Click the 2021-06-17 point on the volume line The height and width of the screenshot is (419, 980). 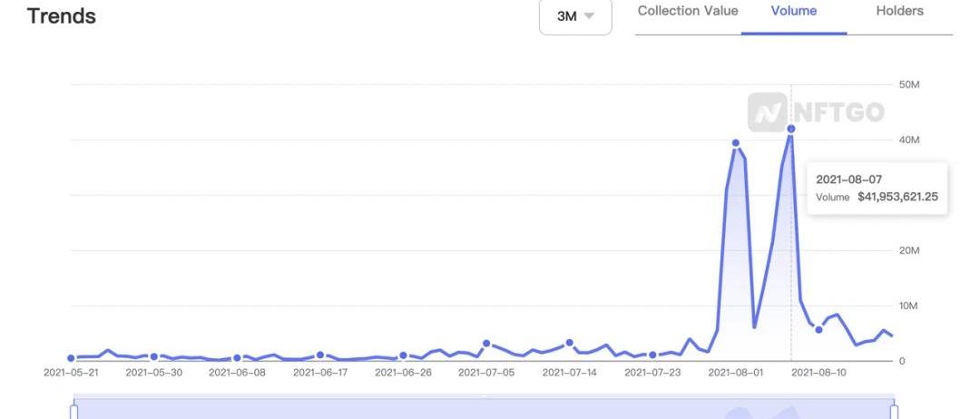[320, 356]
